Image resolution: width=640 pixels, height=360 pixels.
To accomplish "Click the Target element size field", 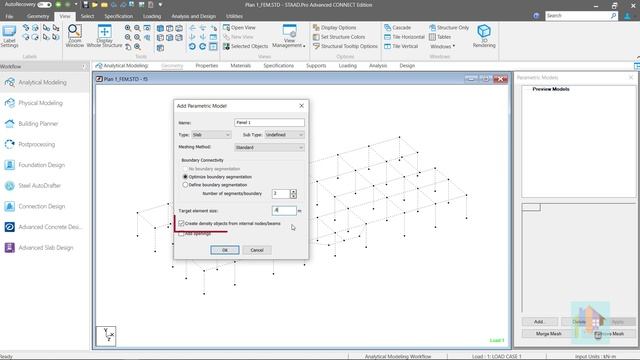I will point(284,211).
